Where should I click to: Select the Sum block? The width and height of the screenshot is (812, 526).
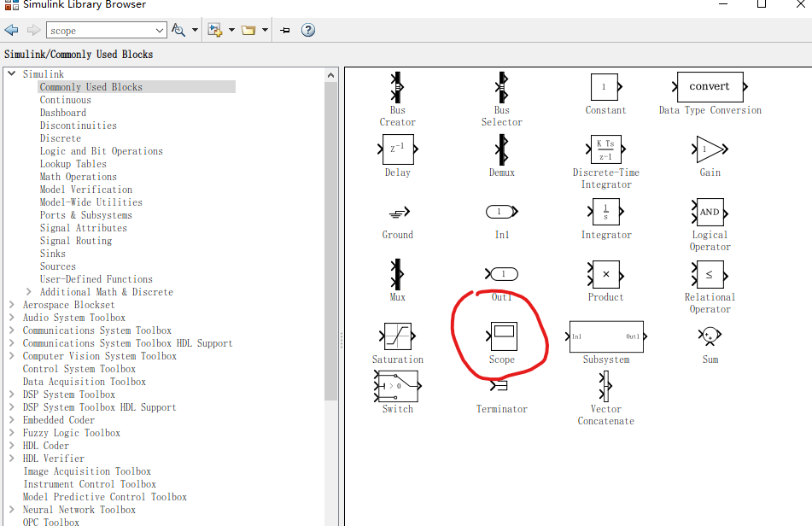710,336
